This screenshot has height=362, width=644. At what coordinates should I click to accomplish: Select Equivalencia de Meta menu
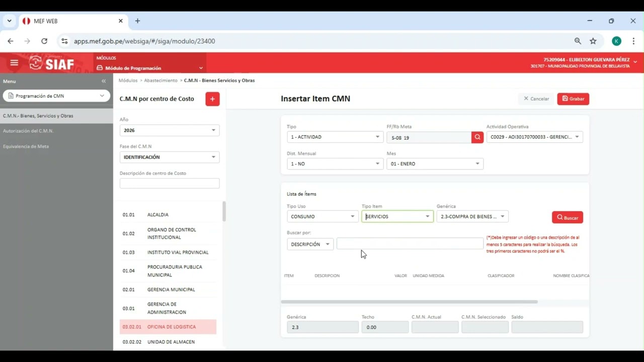(26, 146)
